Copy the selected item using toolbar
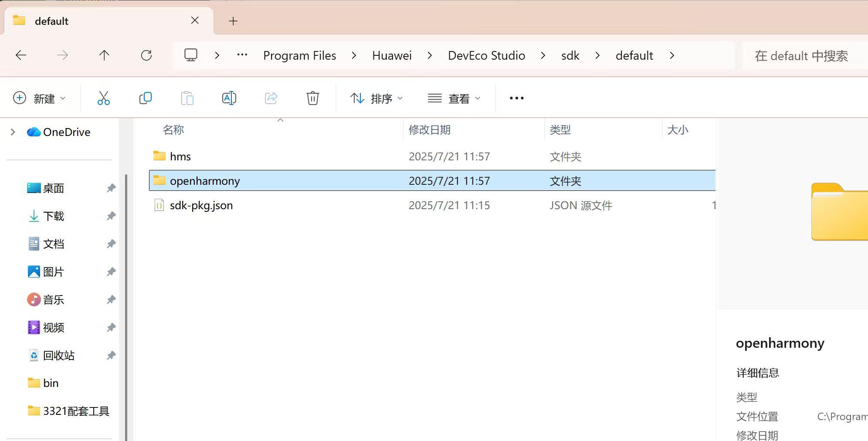The height and width of the screenshot is (441, 868). (145, 98)
